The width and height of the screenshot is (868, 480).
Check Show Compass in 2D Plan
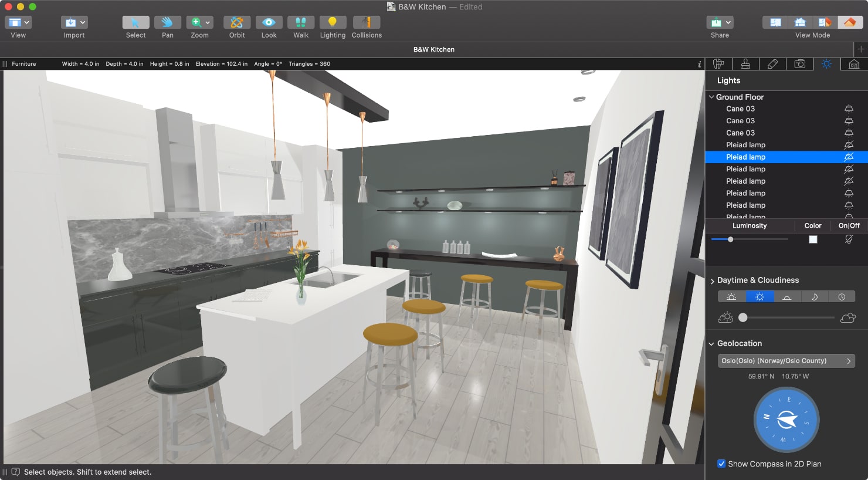tap(721, 464)
